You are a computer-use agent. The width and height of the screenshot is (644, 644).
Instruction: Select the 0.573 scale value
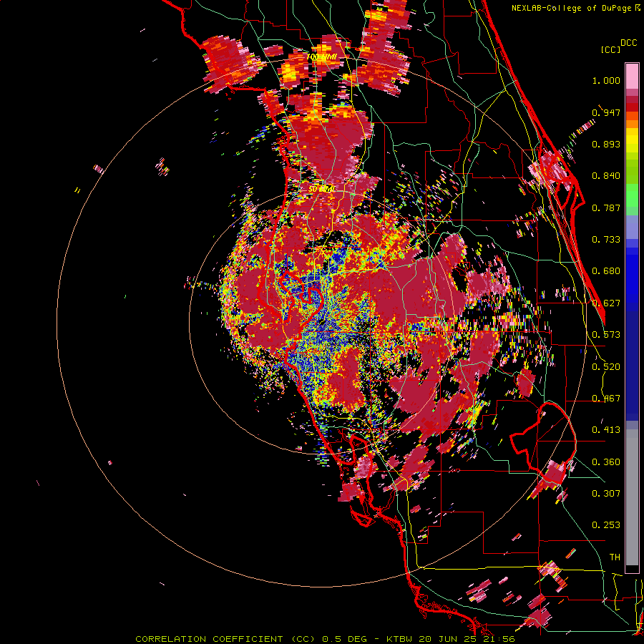pyautogui.click(x=606, y=335)
